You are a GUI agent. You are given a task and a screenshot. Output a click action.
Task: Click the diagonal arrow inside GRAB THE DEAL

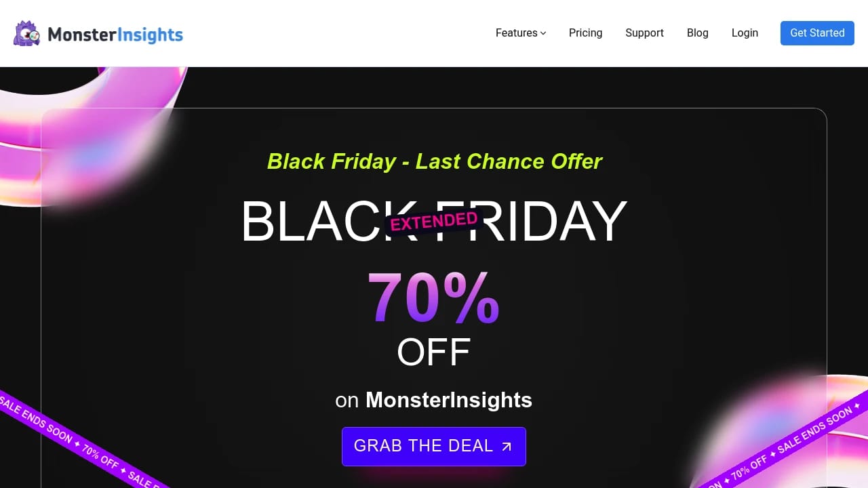click(506, 447)
